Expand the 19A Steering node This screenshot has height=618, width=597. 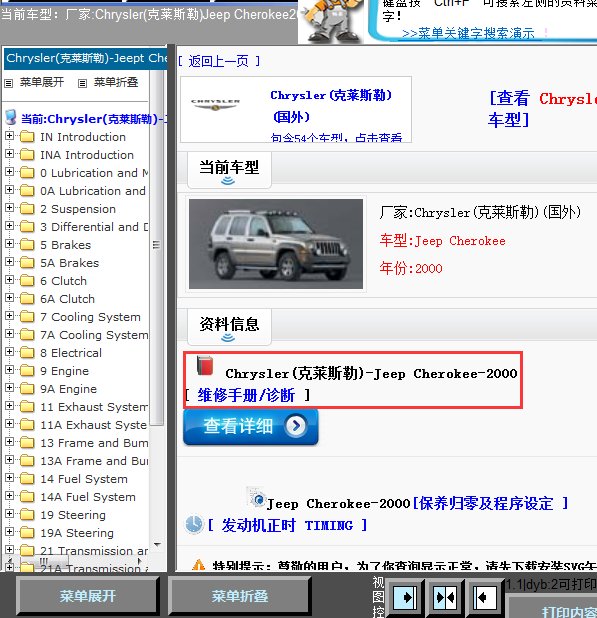9,532
